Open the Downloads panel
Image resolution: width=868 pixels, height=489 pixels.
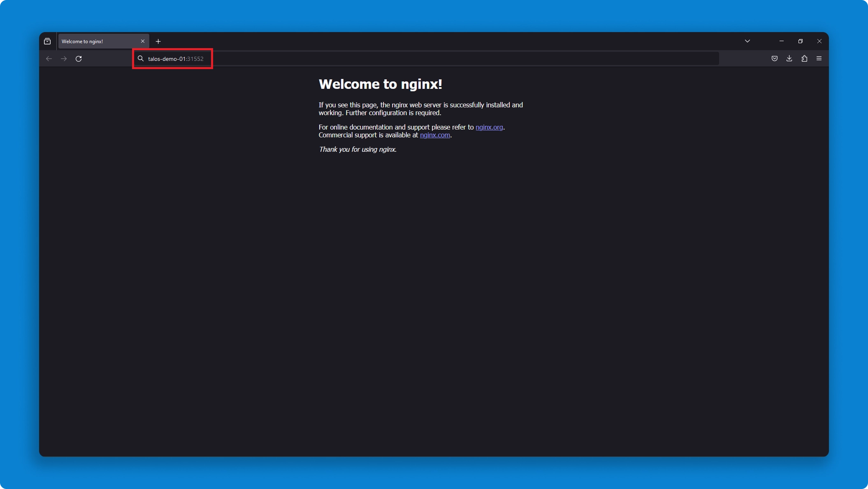(x=789, y=58)
